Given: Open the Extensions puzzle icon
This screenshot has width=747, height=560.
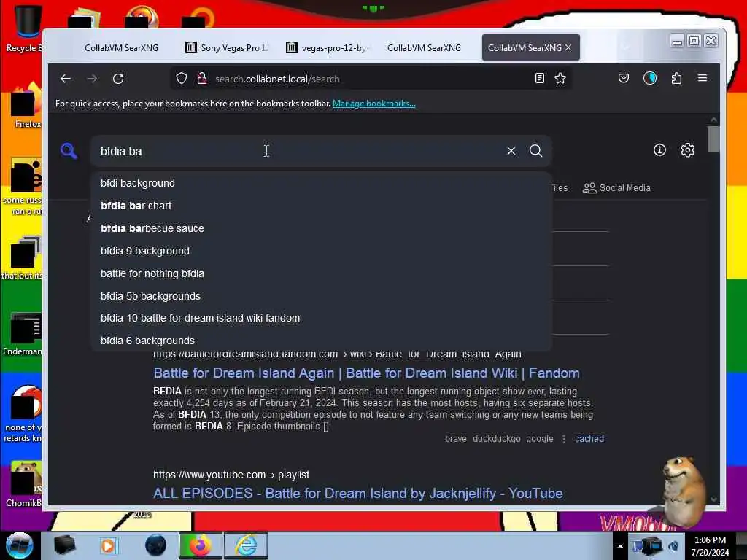Looking at the screenshot, I should coord(676,78).
